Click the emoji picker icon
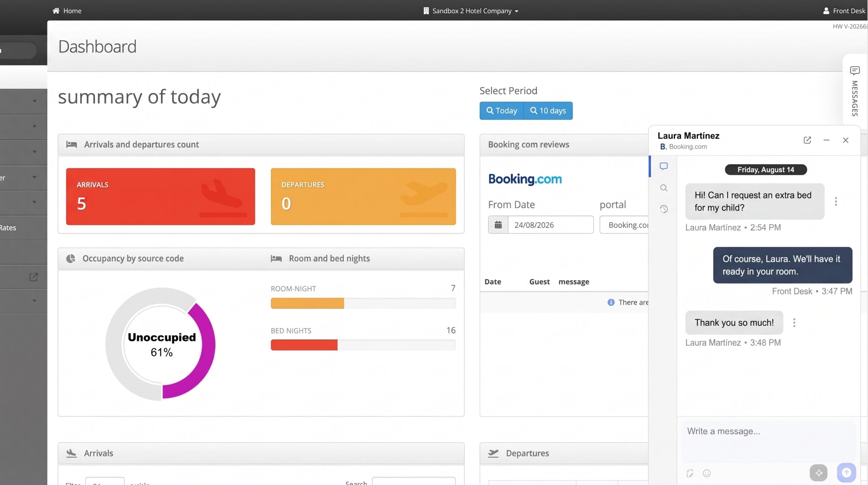The width and height of the screenshot is (868, 485). 707,473
